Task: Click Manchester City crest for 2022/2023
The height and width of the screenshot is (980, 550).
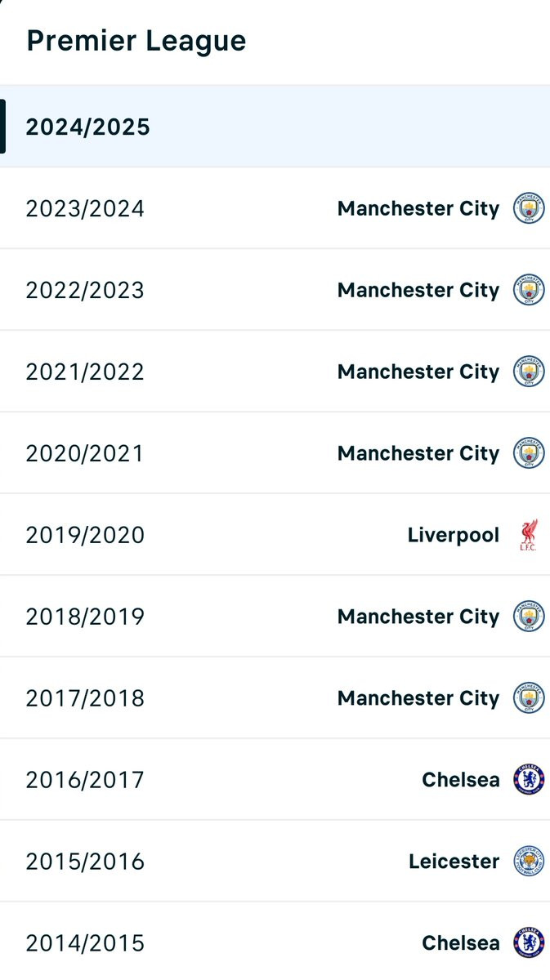Action: pyautogui.click(x=529, y=290)
